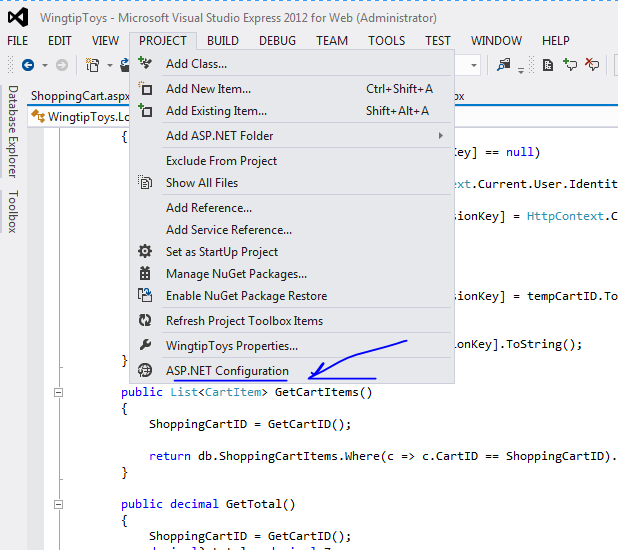Click the ASP.NET Configuration globe icon
Image resolution: width=618 pixels, height=550 pixels.
145,370
